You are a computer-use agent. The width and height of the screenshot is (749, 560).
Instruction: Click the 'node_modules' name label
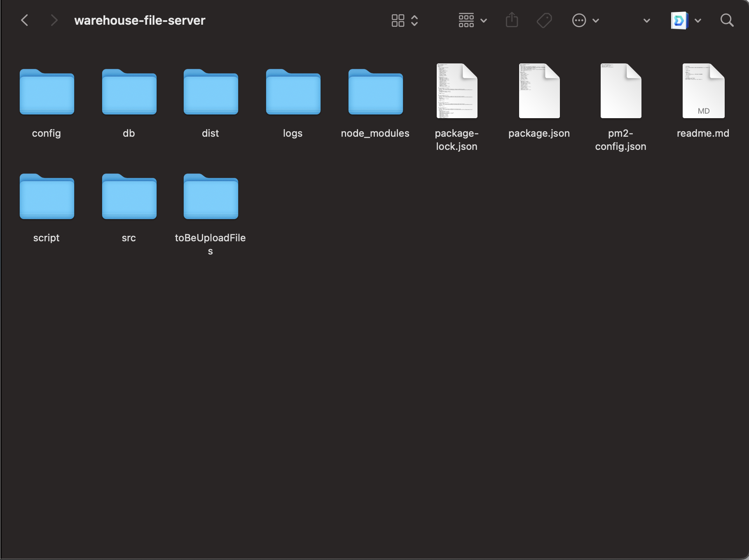click(x=375, y=133)
